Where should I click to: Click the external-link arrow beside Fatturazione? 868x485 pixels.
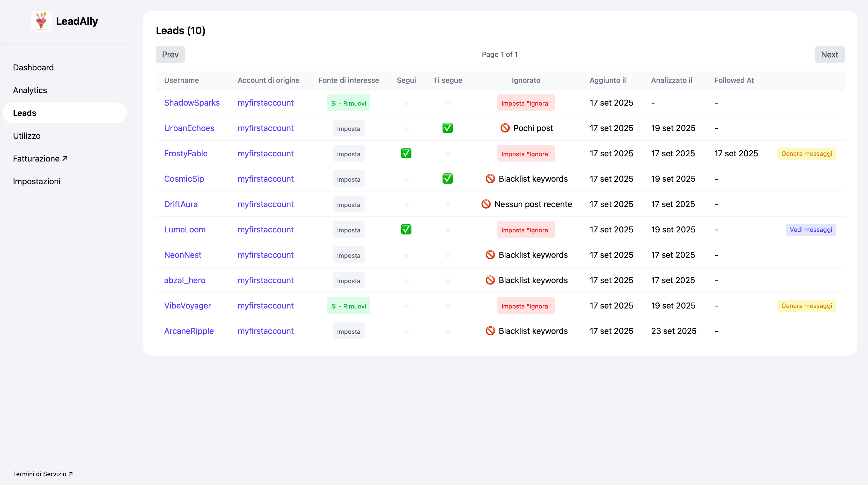click(65, 158)
